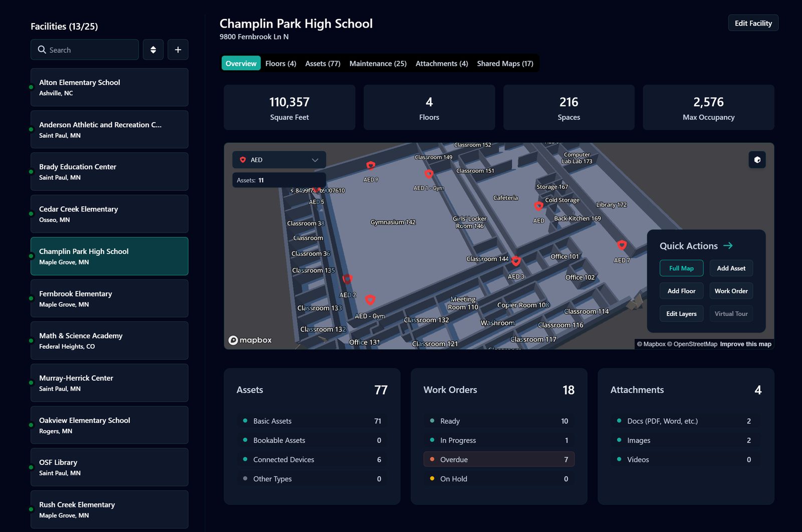Select Brady Education Center facility
The width and height of the screenshot is (802, 532).
pos(109,171)
